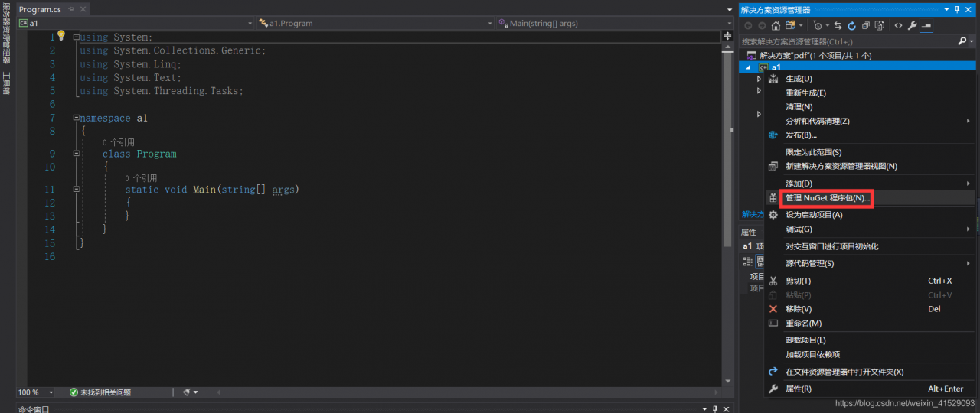The width and height of the screenshot is (980, 413).
Task: Select 设为启动项目(A) entry
Action: pyautogui.click(x=871, y=215)
